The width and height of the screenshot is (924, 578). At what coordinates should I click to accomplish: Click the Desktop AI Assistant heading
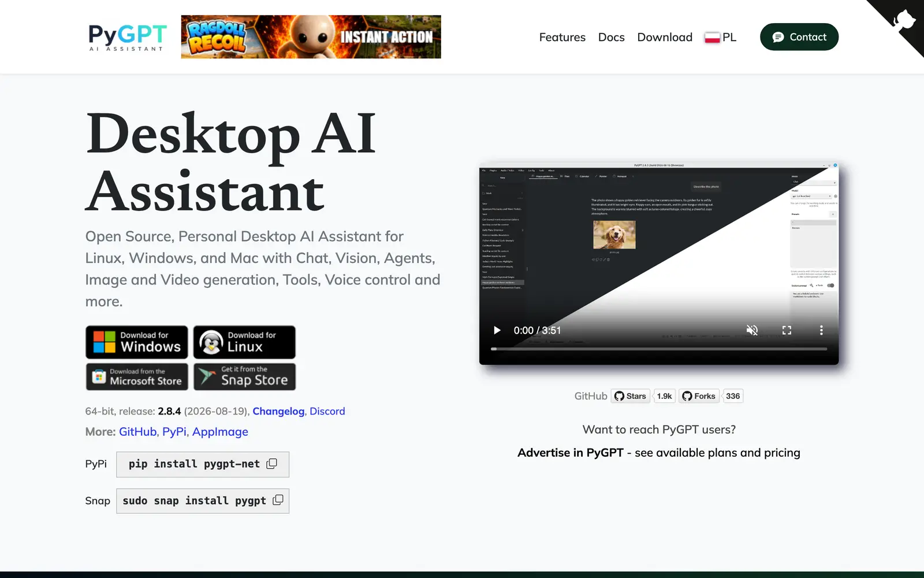pos(231,162)
